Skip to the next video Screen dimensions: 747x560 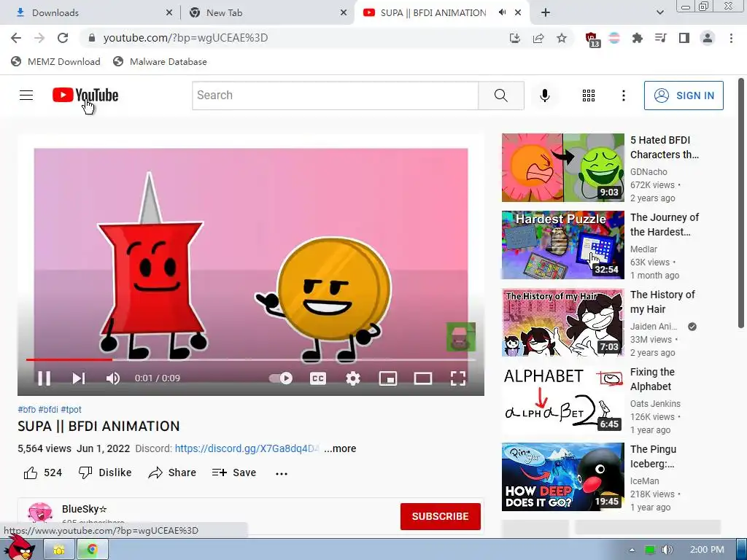point(78,378)
